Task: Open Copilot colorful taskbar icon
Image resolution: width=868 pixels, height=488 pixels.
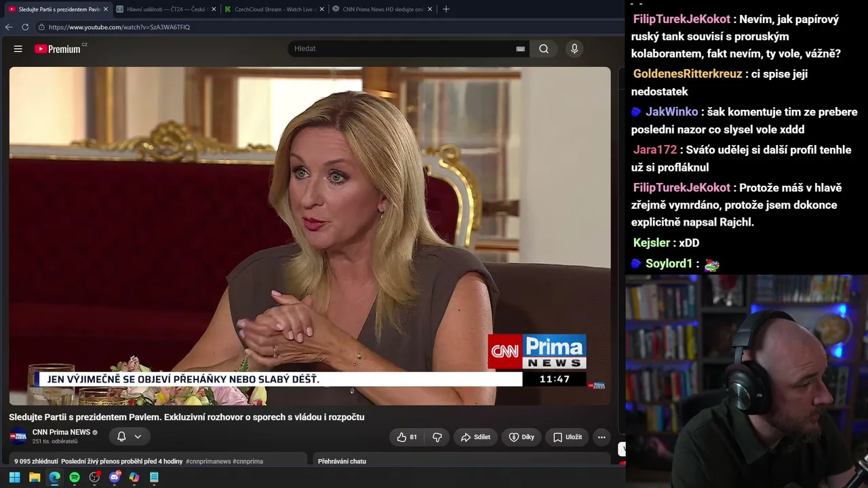Action: (134, 477)
